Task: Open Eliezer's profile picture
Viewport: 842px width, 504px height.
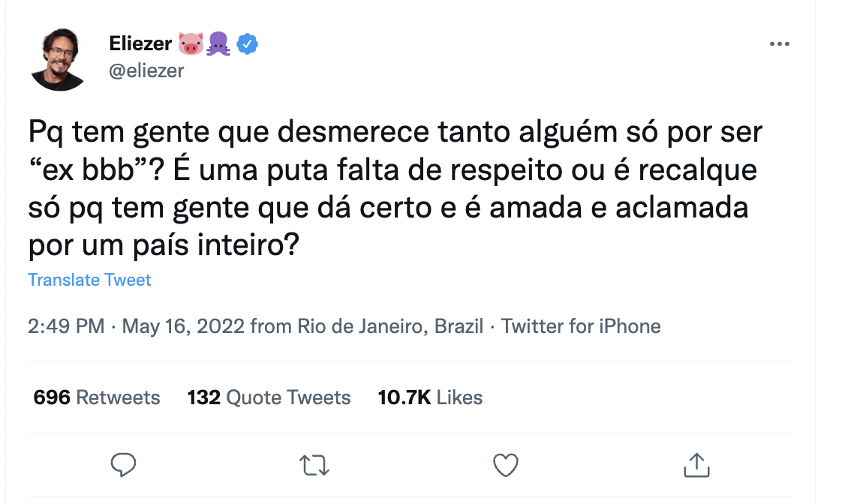Action: coord(59,60)
